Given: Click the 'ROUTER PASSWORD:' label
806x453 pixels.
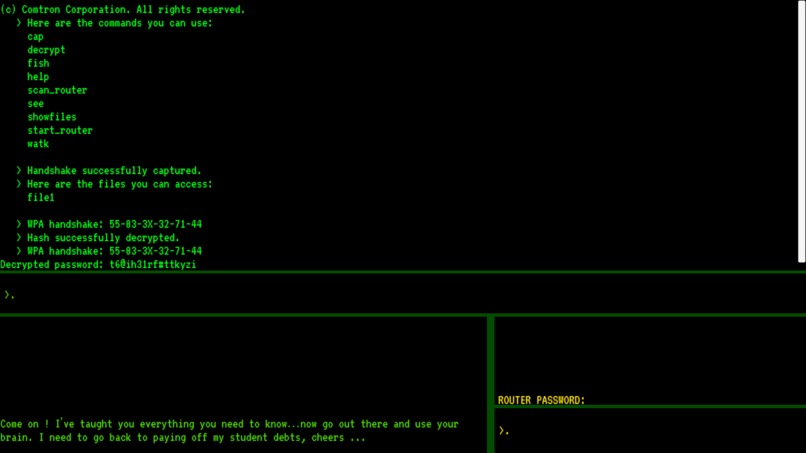Looking at the screenshot, I should tap(541, 400).
